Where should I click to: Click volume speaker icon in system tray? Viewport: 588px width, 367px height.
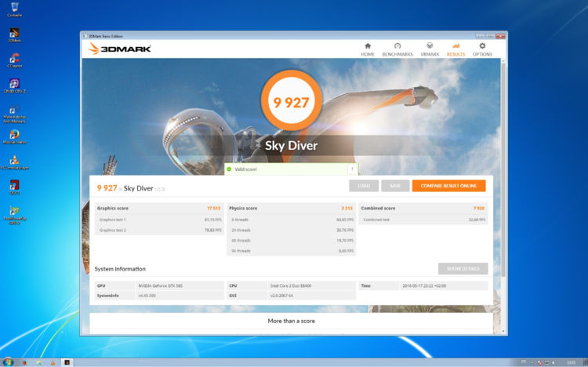tap(554, 362)
